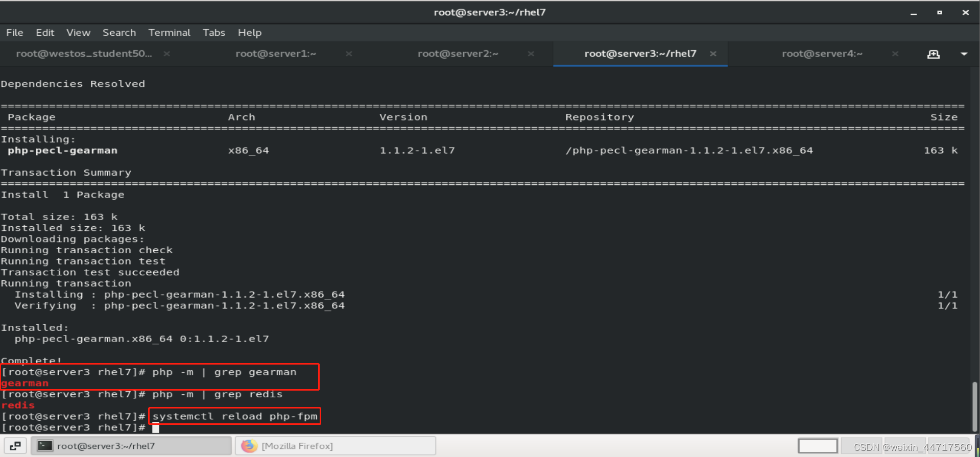Click 'php -m | grep redis' command
The image size is (980, 457).
click(217, 394)
